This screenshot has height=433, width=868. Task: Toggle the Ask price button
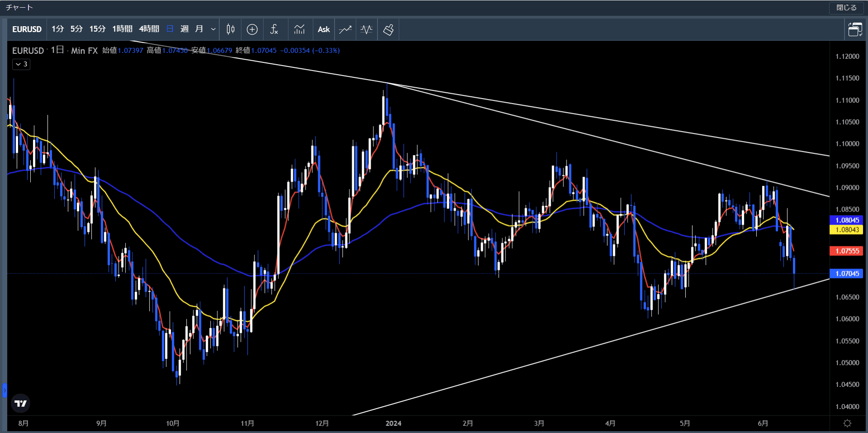(324, 29)
